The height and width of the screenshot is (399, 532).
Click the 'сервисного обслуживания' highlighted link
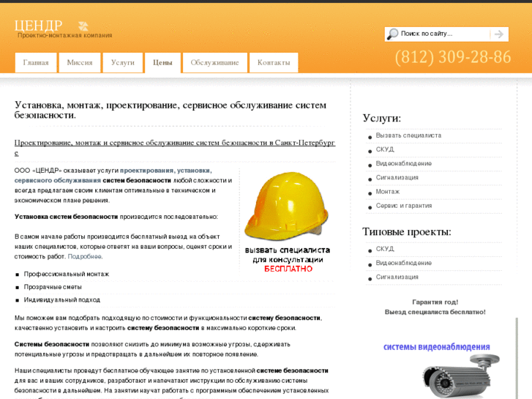[58, 180]
